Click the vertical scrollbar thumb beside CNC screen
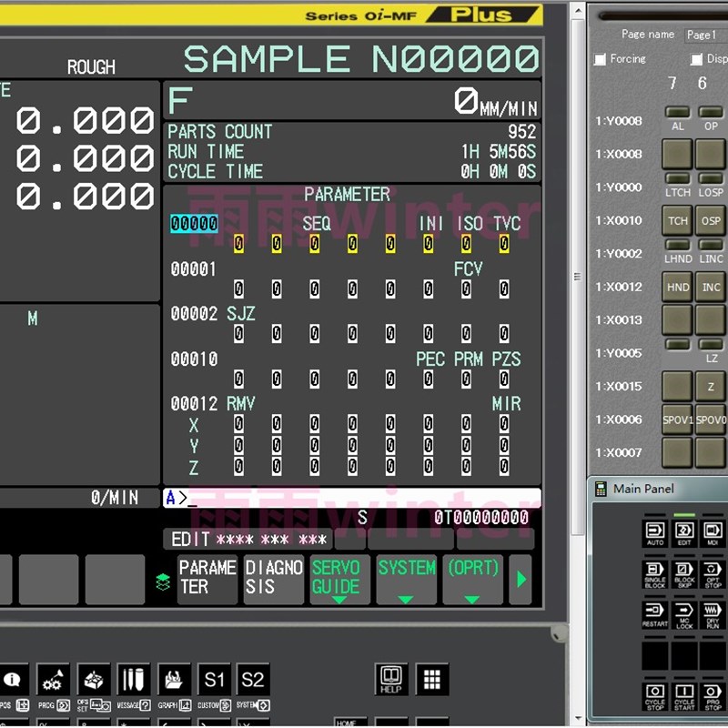The height and width of the screenshot is (728, 728). coord(577,278)
